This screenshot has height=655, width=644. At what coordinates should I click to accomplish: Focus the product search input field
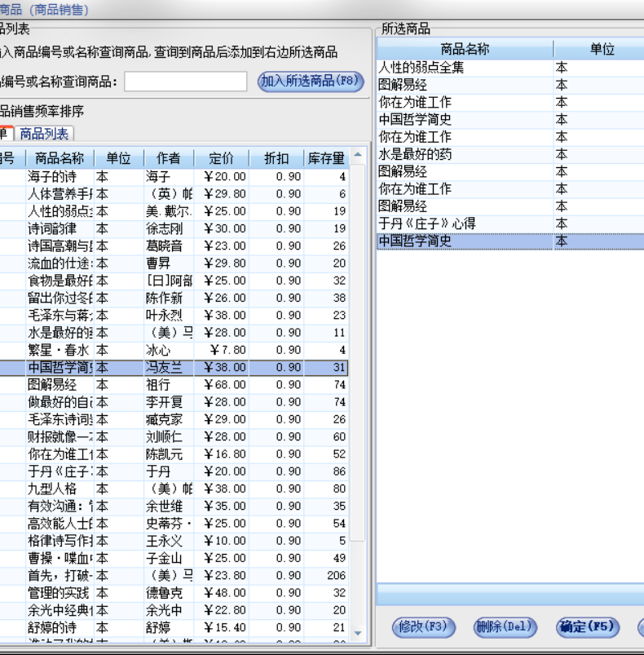185,81
